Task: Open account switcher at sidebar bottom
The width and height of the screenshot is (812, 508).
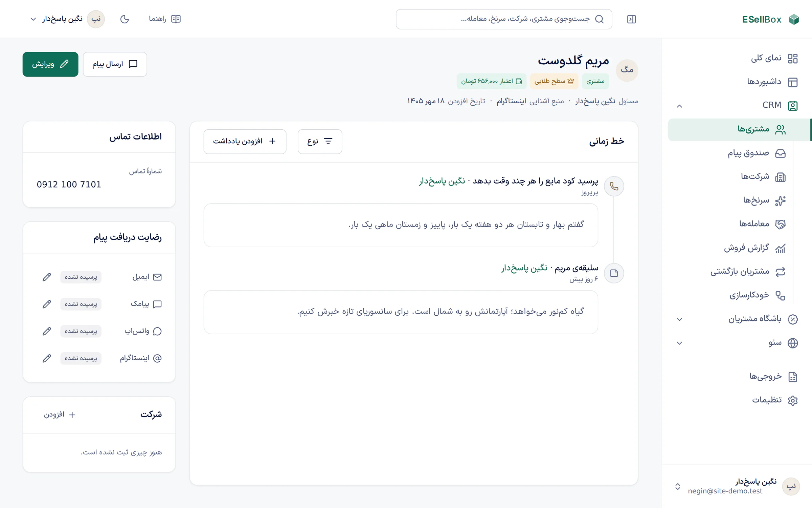Action: [x=737, y=486]
